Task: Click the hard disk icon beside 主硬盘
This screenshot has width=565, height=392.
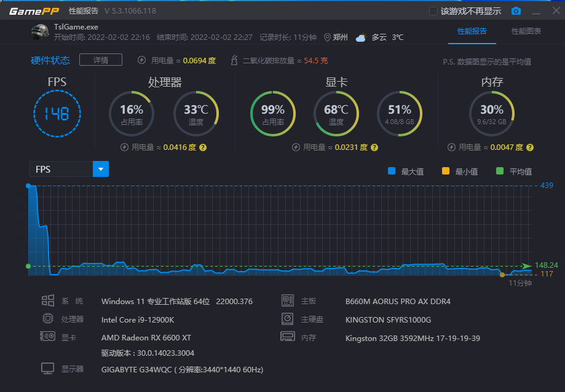Action: coord(288,318)
